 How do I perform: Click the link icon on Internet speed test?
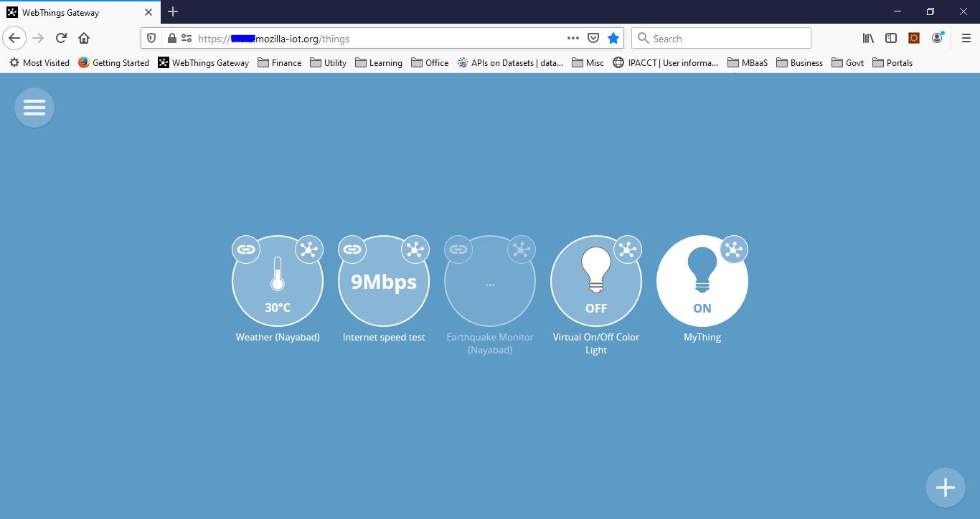(352, 249)
